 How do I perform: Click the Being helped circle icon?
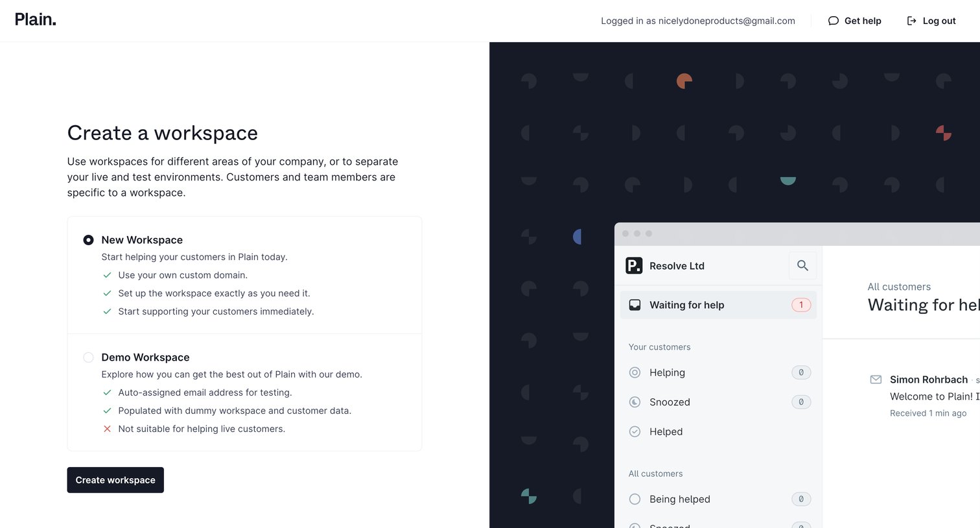click(635, 499)
